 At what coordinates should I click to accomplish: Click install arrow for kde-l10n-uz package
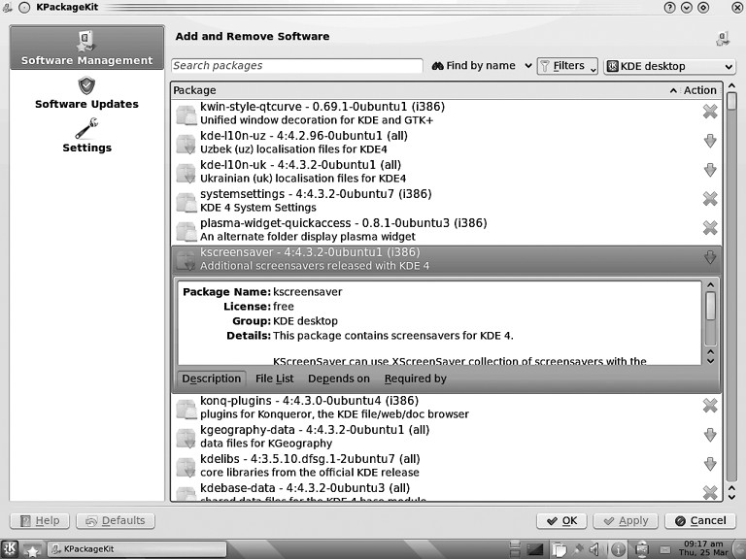[x=710, y=142]
